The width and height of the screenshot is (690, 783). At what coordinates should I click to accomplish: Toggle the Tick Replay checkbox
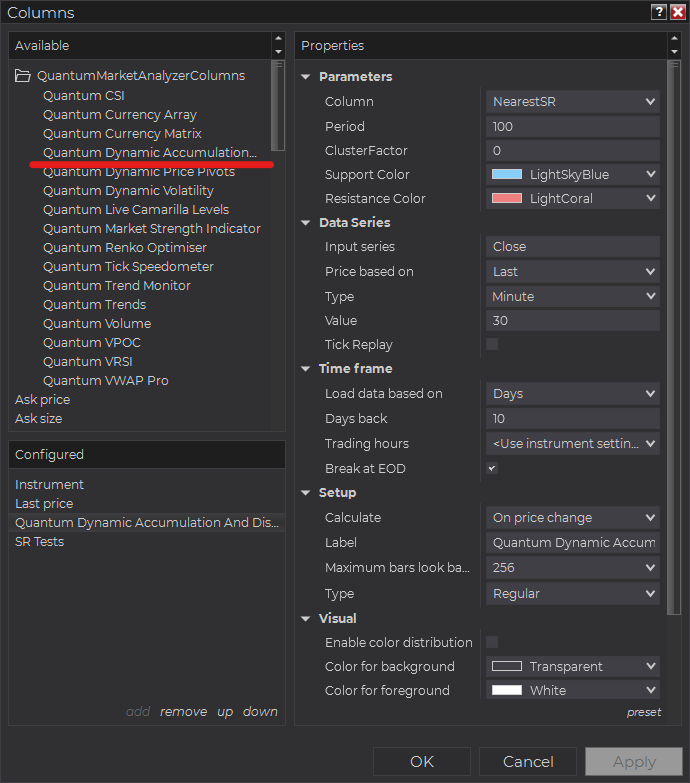click(492, 344)
